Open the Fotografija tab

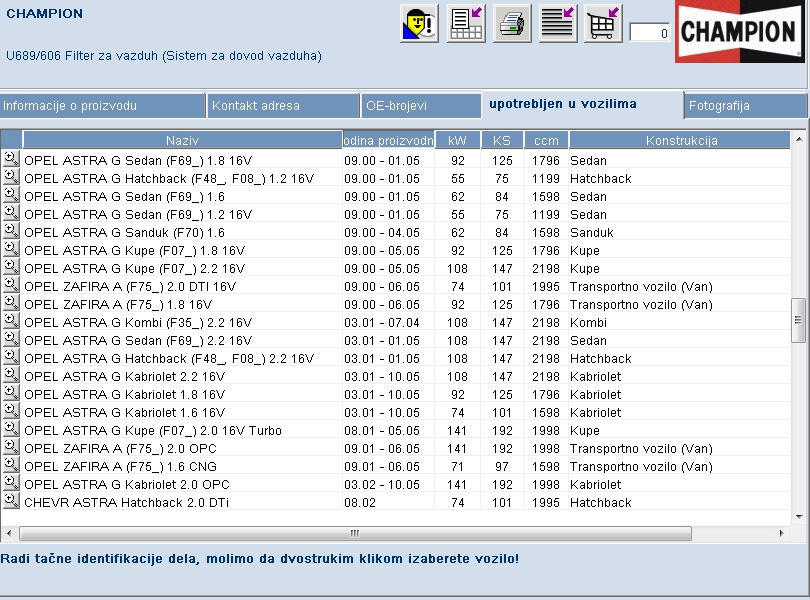pyautogui.click(x=745, y=106)
